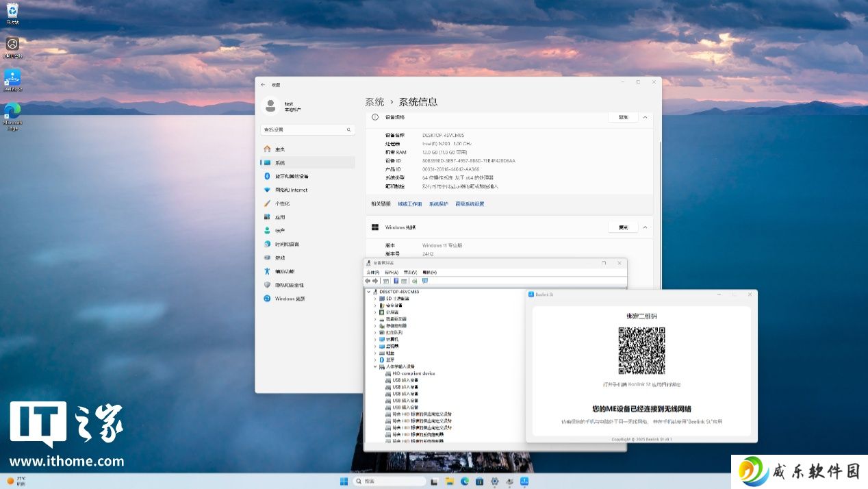Viewport: 868px width, 489px height.
Task: Collapse the 人体学输入设备 node
Action: 374,366
